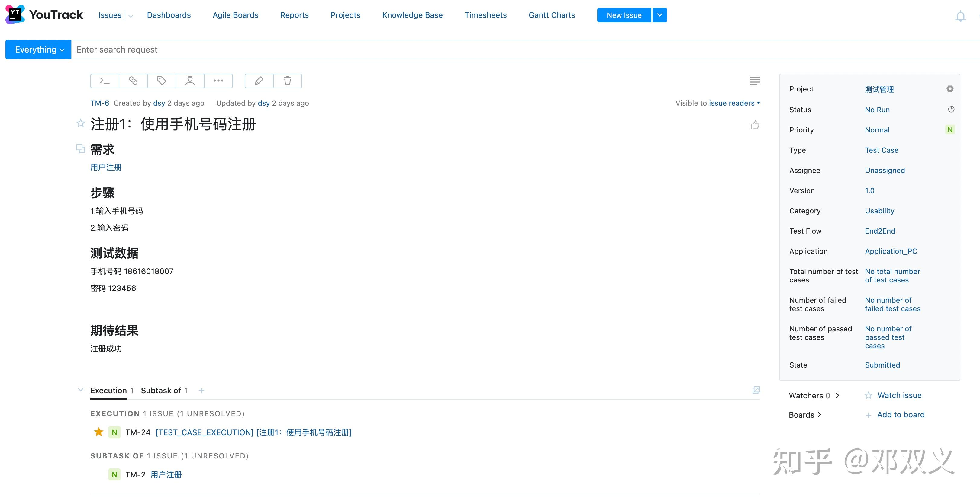
Task: Open the Reports menu in the top bar
Action: tap(294, 15)
